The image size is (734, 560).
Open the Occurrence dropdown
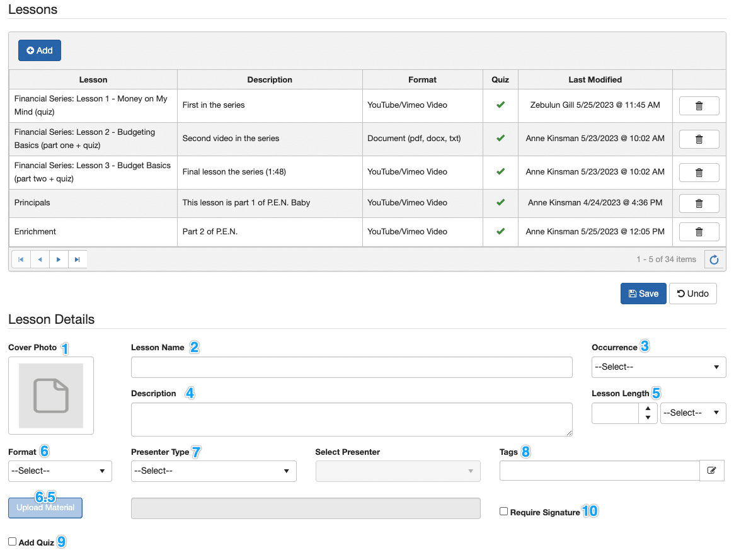coord(658,367)
